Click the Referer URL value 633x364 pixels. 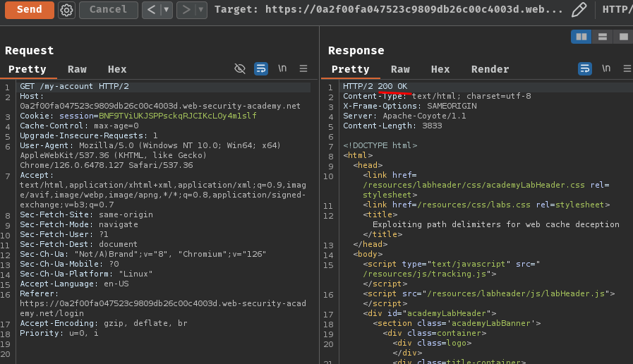pyautogui.click(x=163, y=308)
